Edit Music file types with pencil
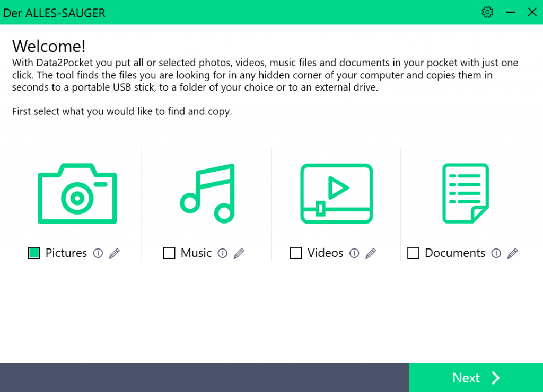This screenshot has width=543, height=392. click(239, 253)
